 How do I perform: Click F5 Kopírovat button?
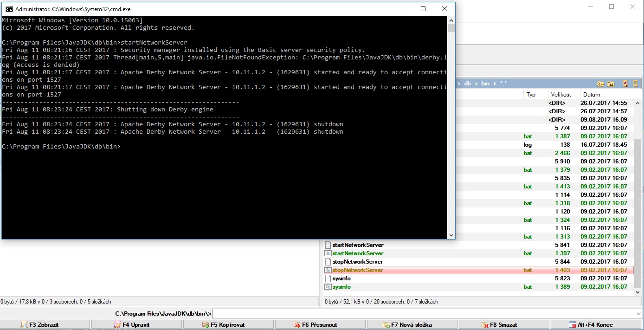[229, 325]
